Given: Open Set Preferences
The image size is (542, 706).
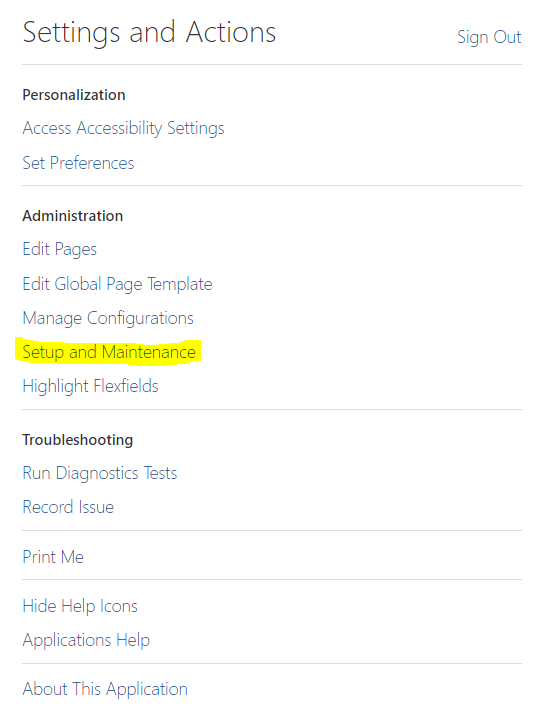Looking at the screenshot, I should click(78, 163).
